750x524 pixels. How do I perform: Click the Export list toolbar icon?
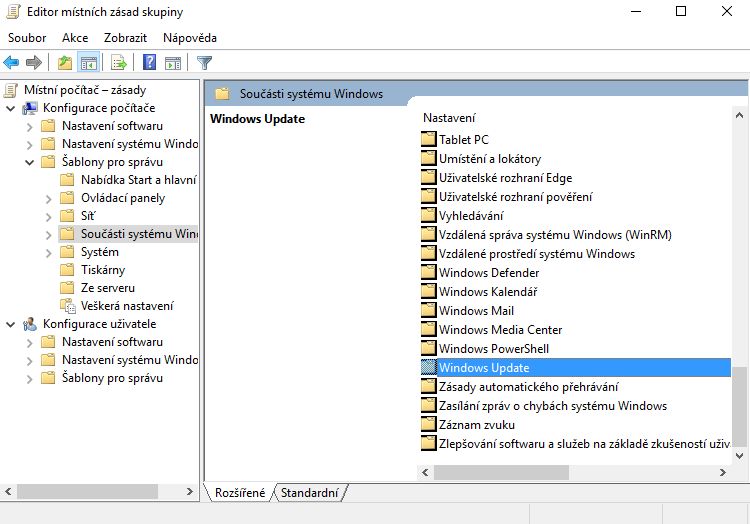118,63
